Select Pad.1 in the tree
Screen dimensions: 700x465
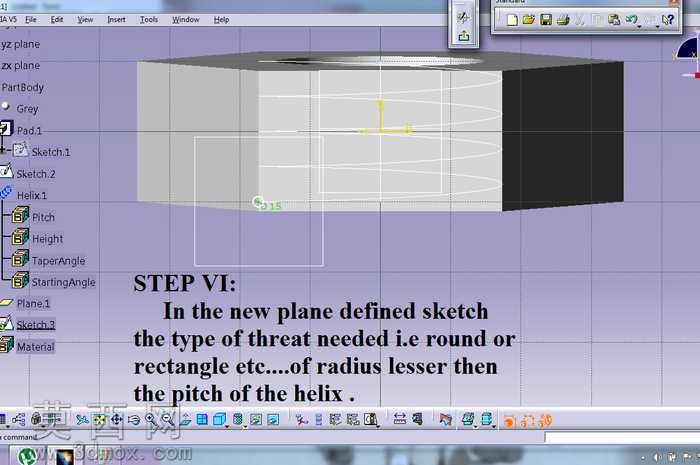pyautogui.click(x=29, y=130)
